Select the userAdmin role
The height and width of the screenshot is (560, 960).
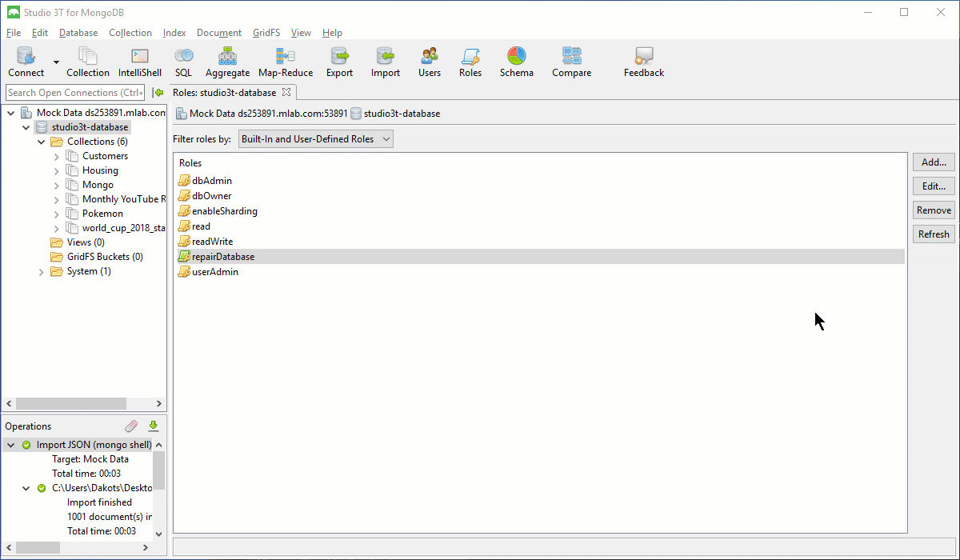point(215,272)
